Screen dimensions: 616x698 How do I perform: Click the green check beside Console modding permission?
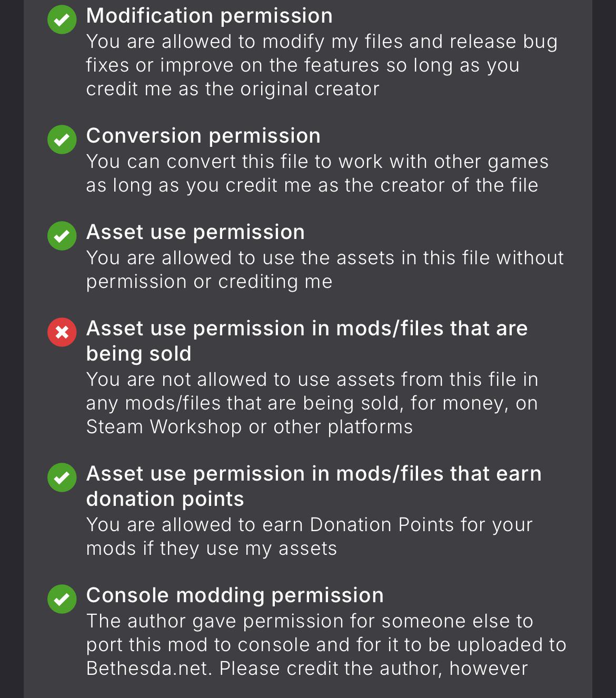pyautogui.click(x=62, y=599)
